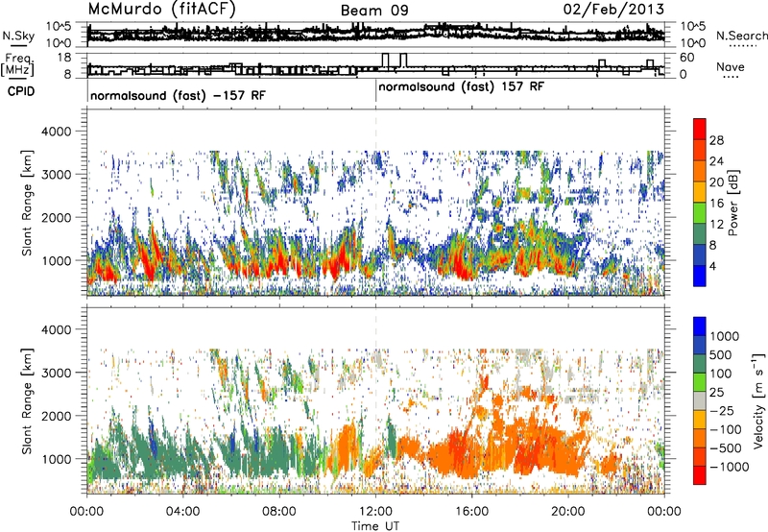
Task: Click the gray −25 to 25 Velocity colorbar segment
Action: (x=700, y=400)
